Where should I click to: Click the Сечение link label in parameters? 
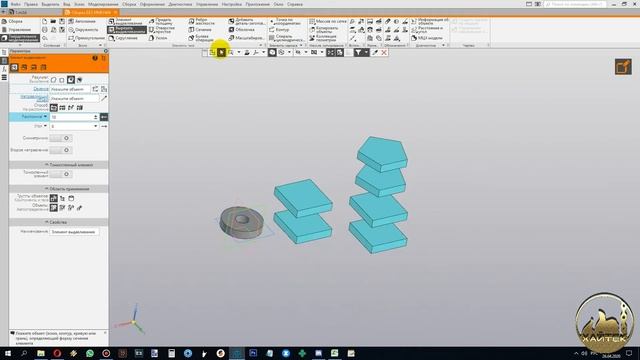tap(41, 89)
